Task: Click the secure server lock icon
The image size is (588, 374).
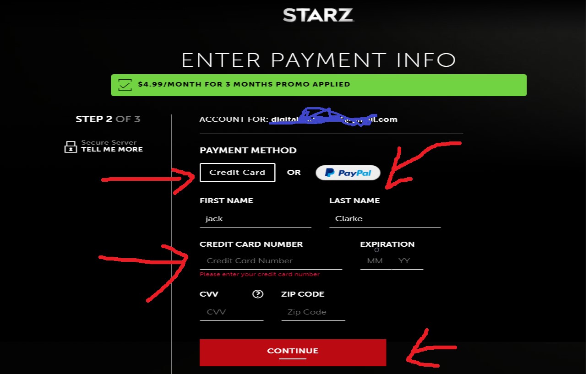Action: click(71, 146)
